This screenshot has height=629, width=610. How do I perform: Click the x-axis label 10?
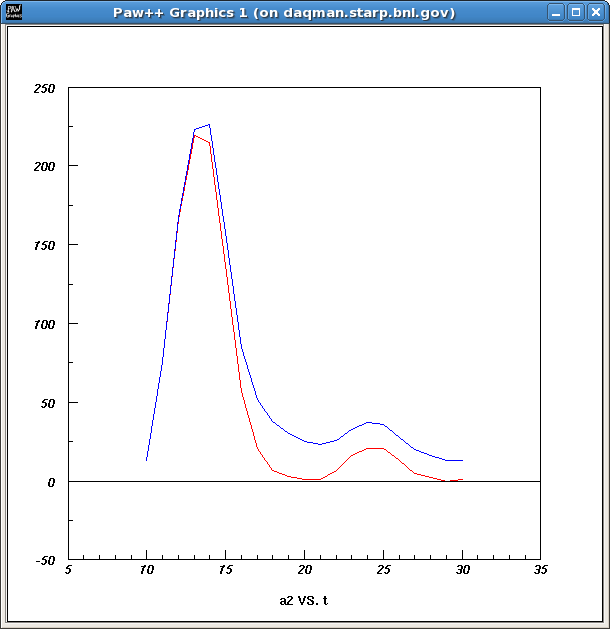point(147,570)
